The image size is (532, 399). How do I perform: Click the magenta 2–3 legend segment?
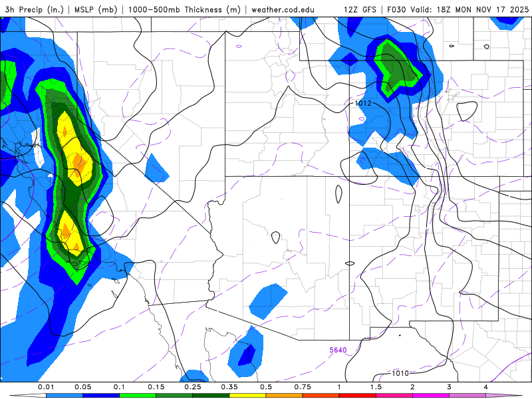tap(431, 396)
